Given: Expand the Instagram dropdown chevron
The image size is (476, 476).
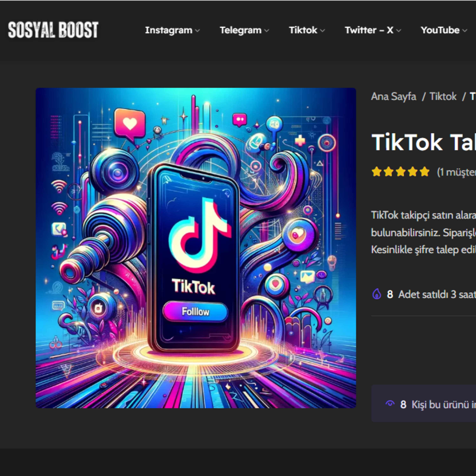Looking at the screenshot, I should coord(197,31).
